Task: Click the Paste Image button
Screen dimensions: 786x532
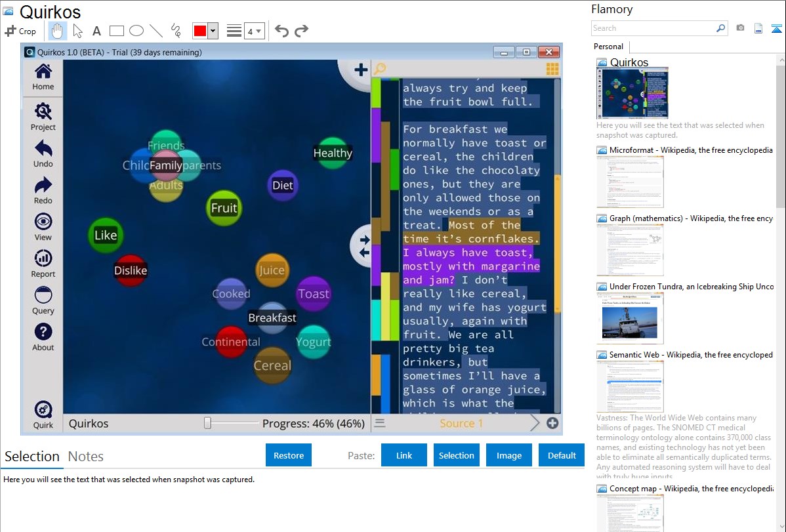Action: coord(508,455)
